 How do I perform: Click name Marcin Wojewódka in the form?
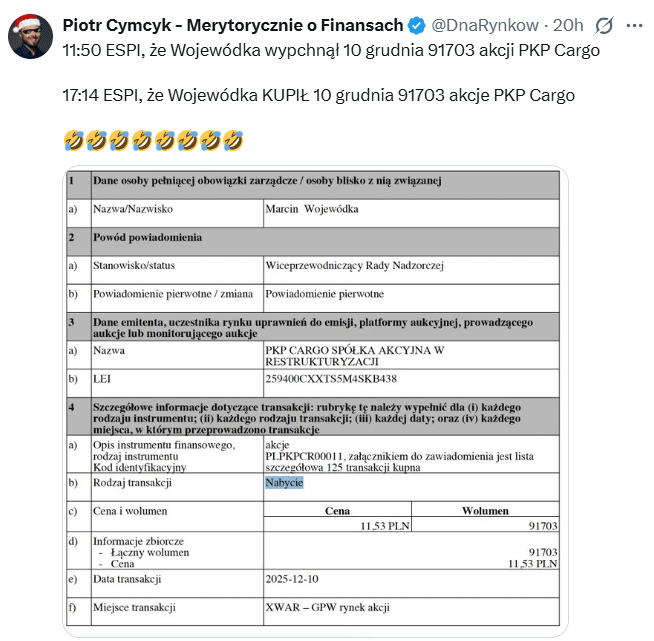pyautogui.click(x=311, y=209)
